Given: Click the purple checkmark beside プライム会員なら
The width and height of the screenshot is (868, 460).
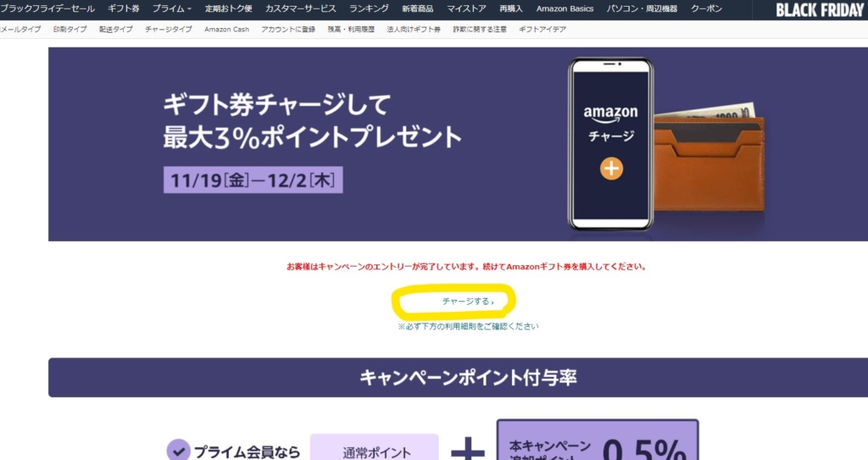Looking at the screenshot, I should click(178, 452).
